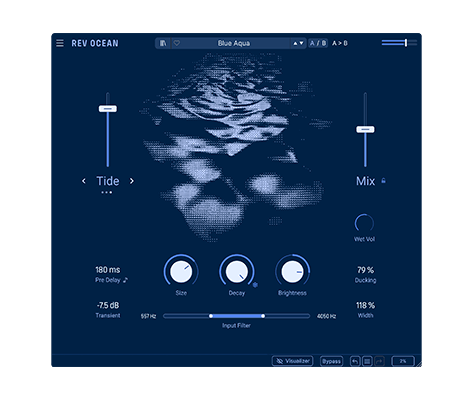Copy settings with A > B
Screen dimensions: 473x400
pos(340,43)
